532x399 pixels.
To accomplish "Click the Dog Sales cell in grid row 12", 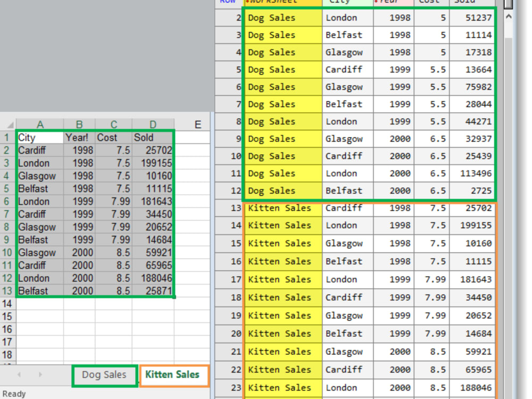I will click(284, 190).
